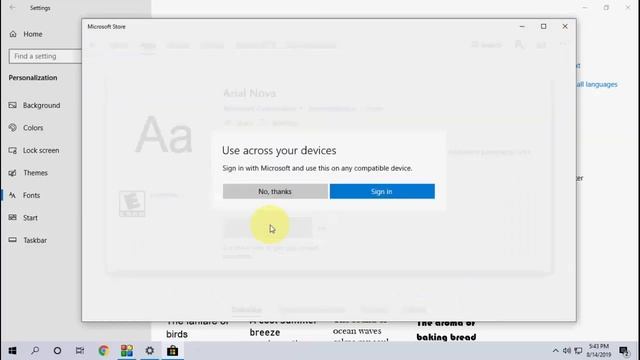
Task: Open Start personalization settings
Action: point(30,218)
